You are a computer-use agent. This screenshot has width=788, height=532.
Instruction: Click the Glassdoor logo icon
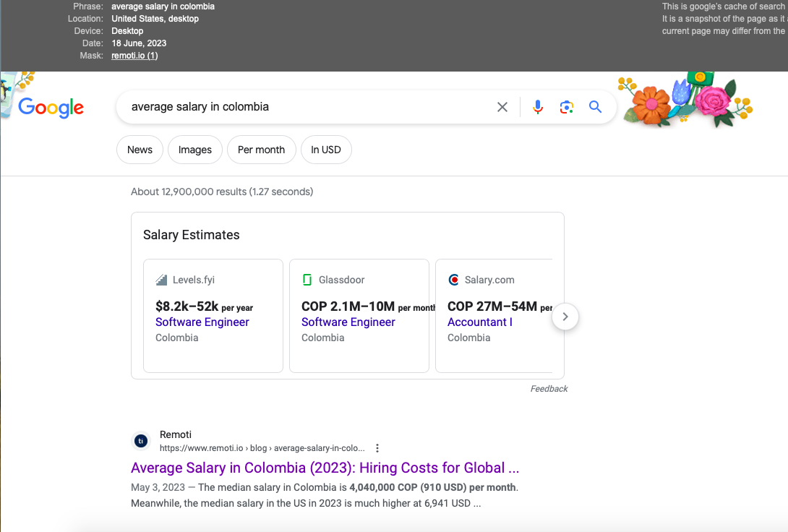[307, 280]
